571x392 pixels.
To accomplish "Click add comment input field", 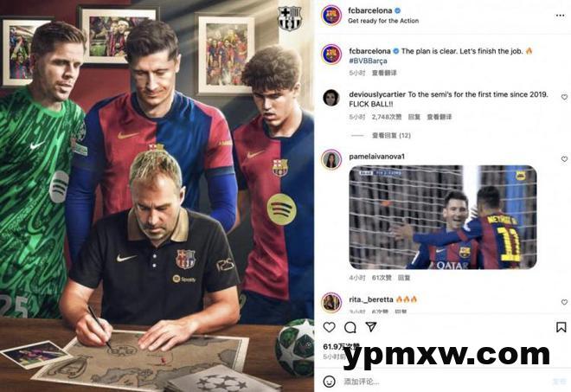I will (x=437, y=382).
